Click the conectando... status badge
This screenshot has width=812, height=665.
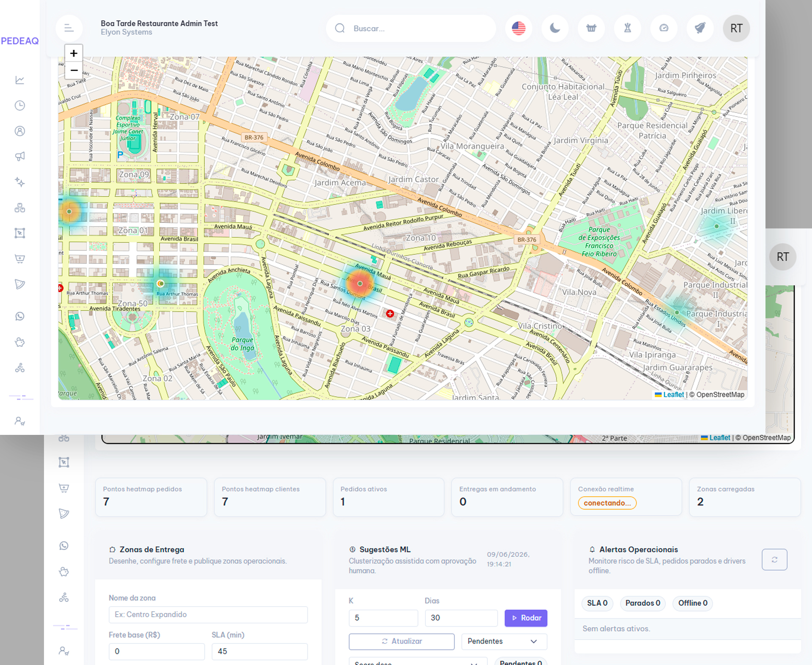[x=607, y=503]
